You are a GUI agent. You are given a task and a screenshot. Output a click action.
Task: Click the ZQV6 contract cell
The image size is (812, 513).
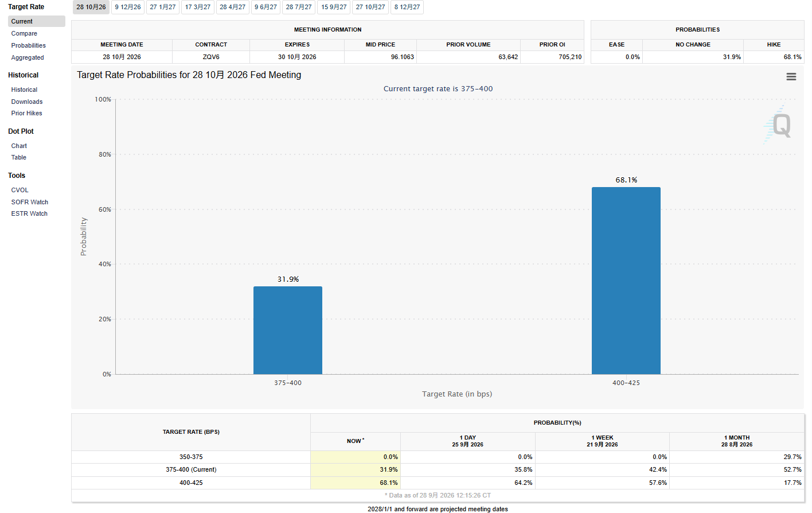tap(211, 57)
